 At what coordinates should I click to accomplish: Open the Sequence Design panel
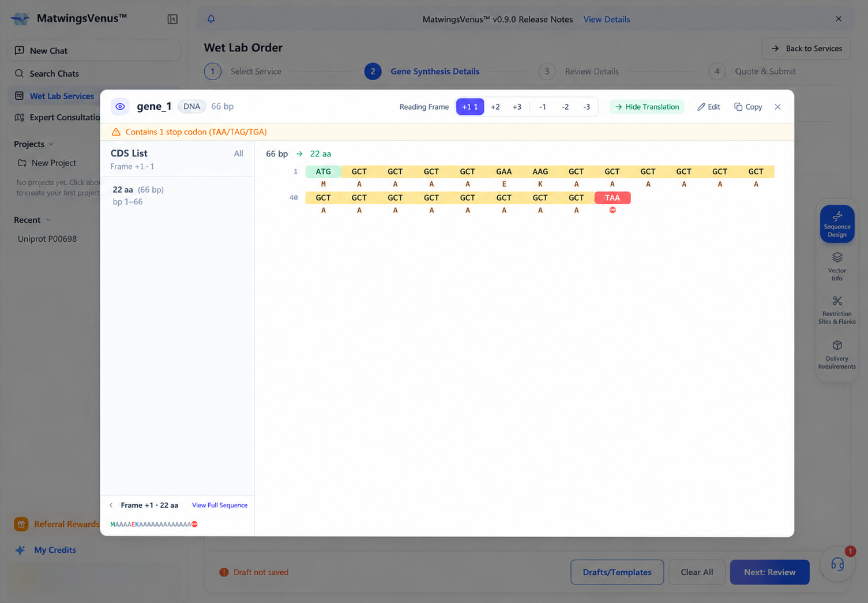(837, 224)
